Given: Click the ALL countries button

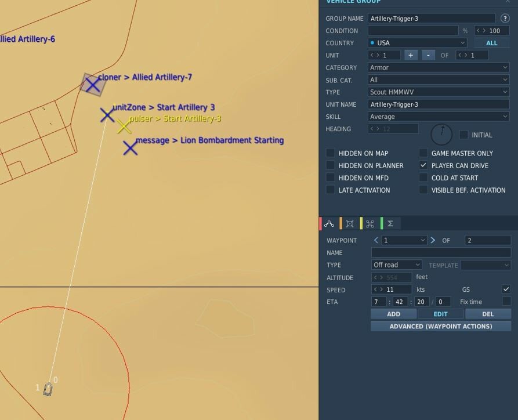Looking at the screenshot, I should point(491,43).
